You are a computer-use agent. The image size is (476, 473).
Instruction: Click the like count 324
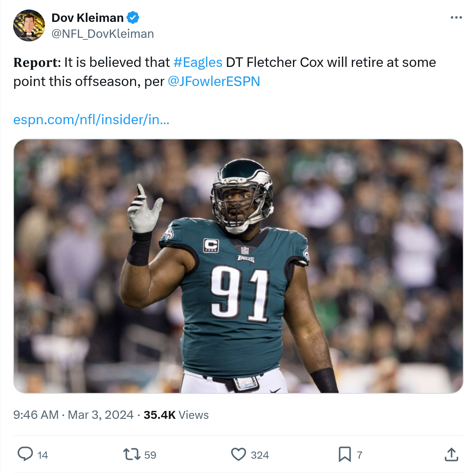[260, 455]
